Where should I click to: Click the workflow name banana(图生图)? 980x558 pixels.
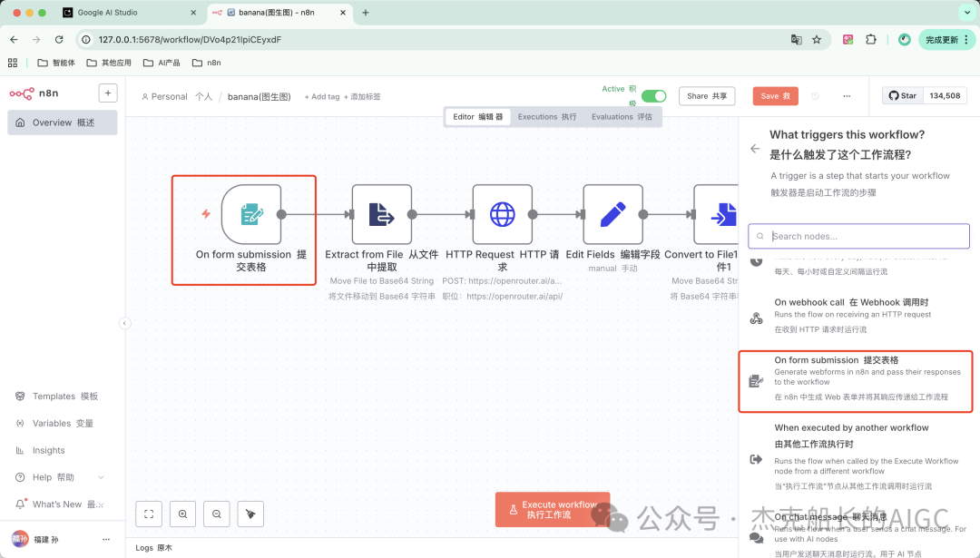click(260, 96)
